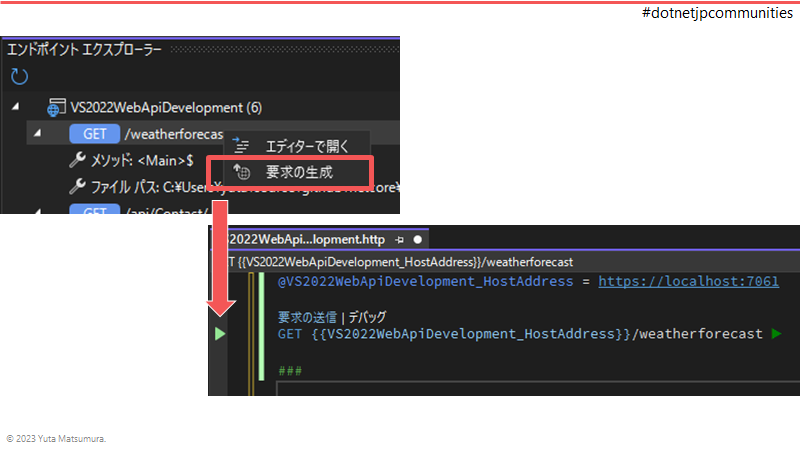Click the エンドポイント エクスプローラー panel title
Screen dimensions: 800x450
[84, 49]
